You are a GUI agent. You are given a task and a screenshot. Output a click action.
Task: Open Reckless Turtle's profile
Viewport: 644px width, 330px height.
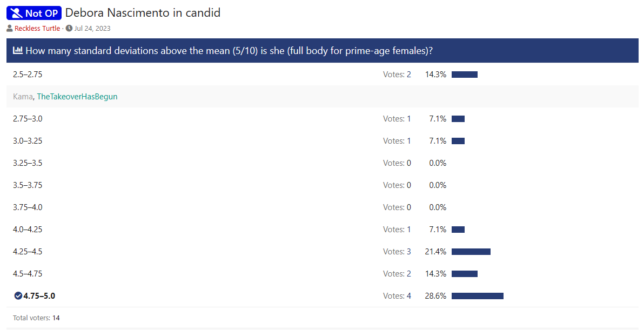click(37, 29)
